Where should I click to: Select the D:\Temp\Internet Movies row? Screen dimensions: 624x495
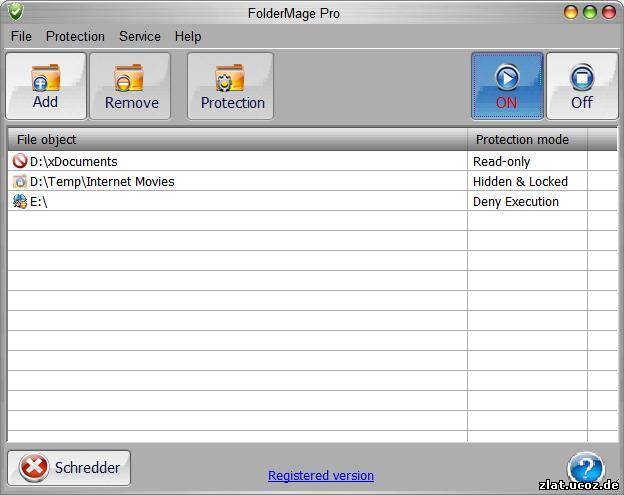(312, 181)
